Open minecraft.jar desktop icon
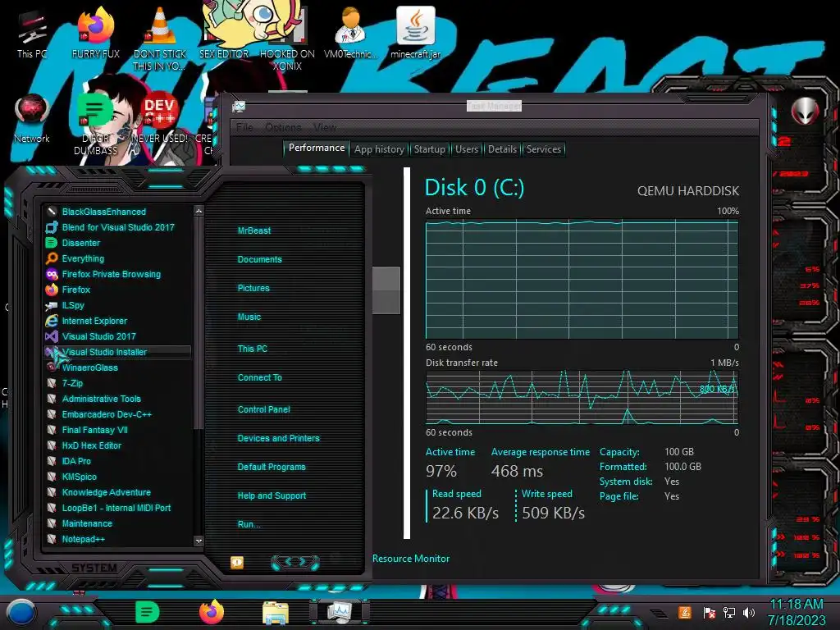The height and width of the screenshot is (630, 840). (x=416, y=33)
